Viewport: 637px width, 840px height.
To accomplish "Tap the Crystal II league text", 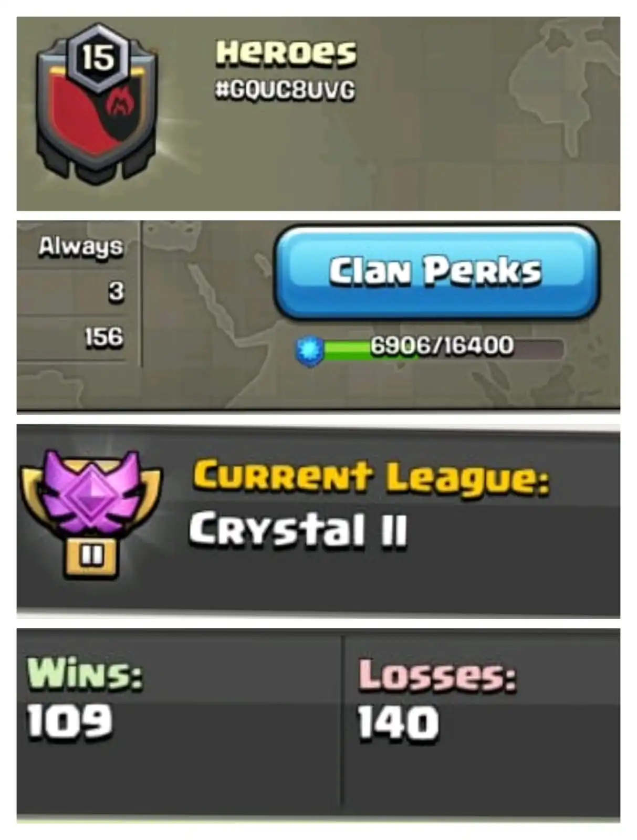I will coord(298,530).
